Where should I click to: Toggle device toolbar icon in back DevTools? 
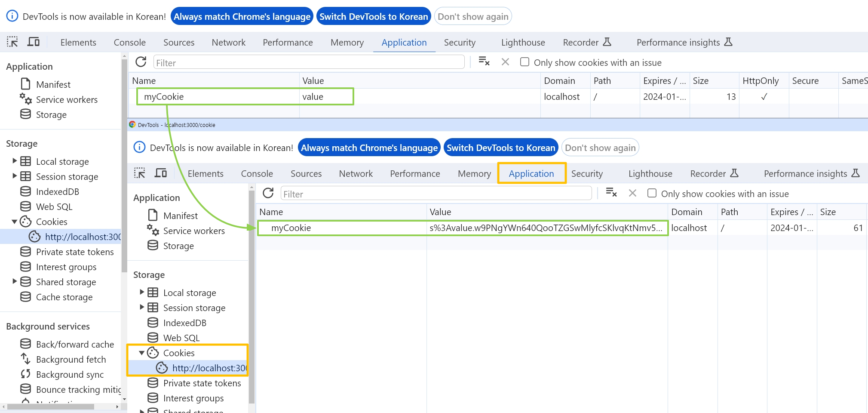pyautogui.click(x=34, y=42)
